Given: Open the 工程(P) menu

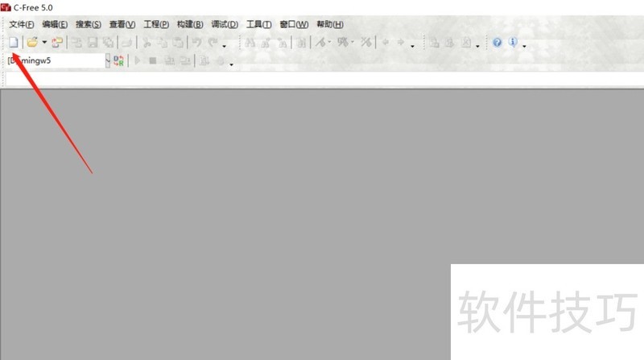Looking at the screenshot, I should point(156,24).
